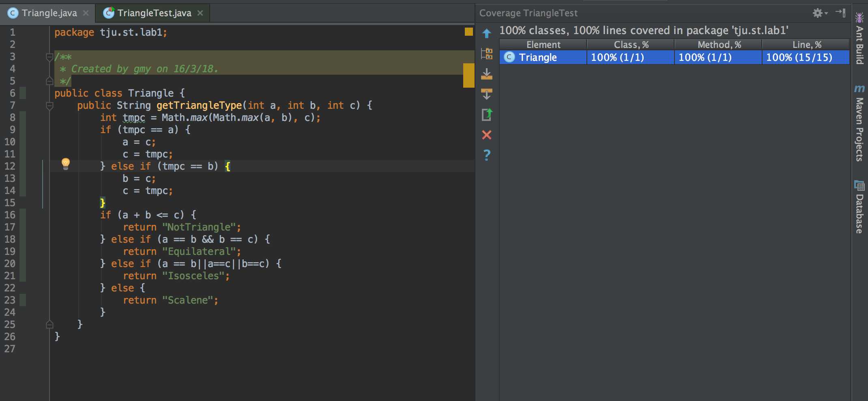The height and width of the screenshot is (401, 868).
Task: Toggle flatten packages icon in Coverage panel
Action: (487, 54)
